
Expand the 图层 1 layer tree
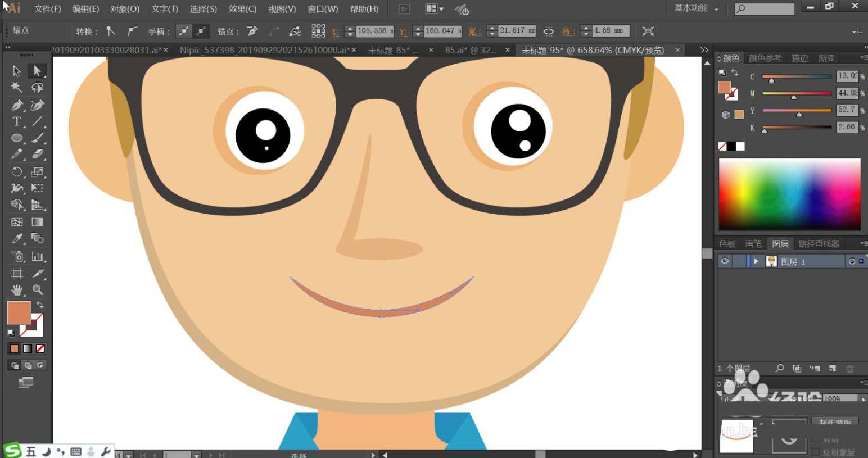tap(756, 261)
